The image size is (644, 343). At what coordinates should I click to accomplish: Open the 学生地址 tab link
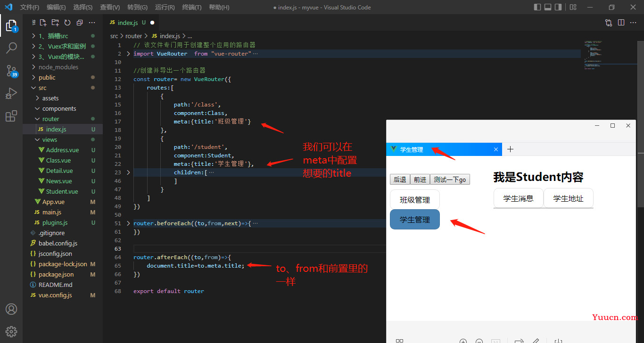pyautogui.click(x=569, y=198)
